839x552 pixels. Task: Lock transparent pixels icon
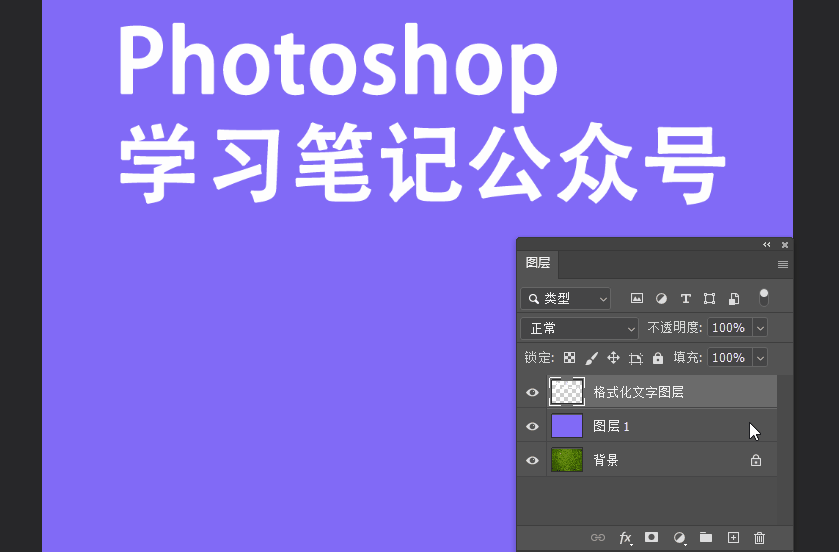[569, 358]
